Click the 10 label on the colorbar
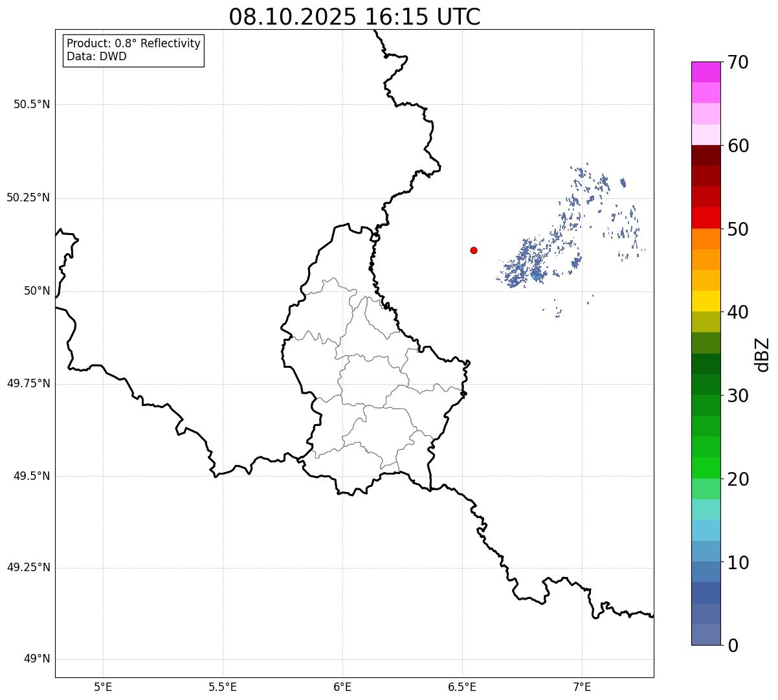The image size is (778, 700). pyautogui.click(x=739, y=562)
